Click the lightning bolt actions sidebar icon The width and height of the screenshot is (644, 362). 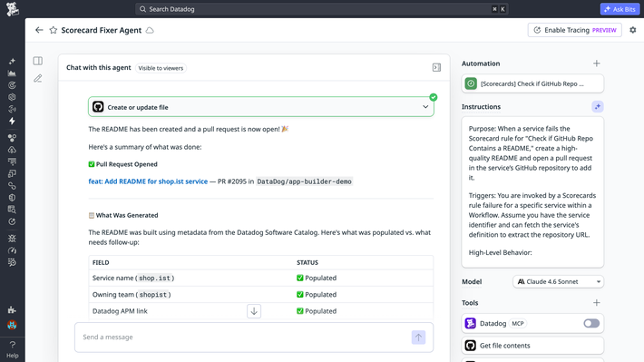tap(12, 121)
